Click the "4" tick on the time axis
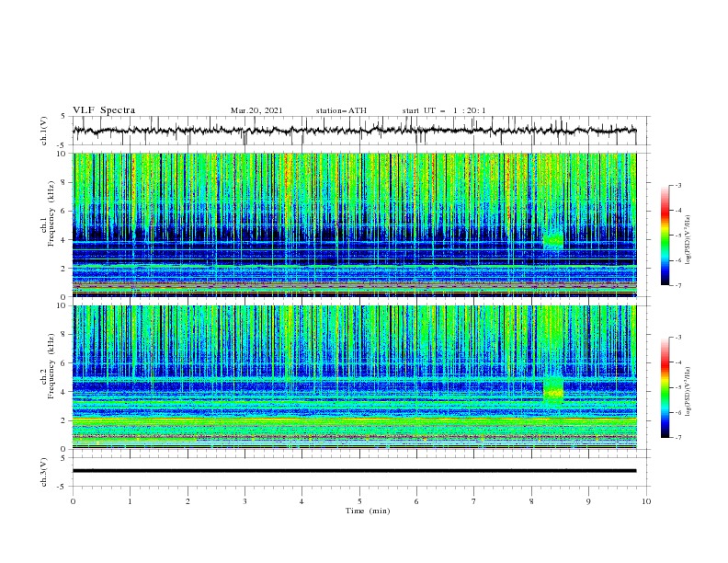This screenshot has width=728, height=563. point(301,501)
